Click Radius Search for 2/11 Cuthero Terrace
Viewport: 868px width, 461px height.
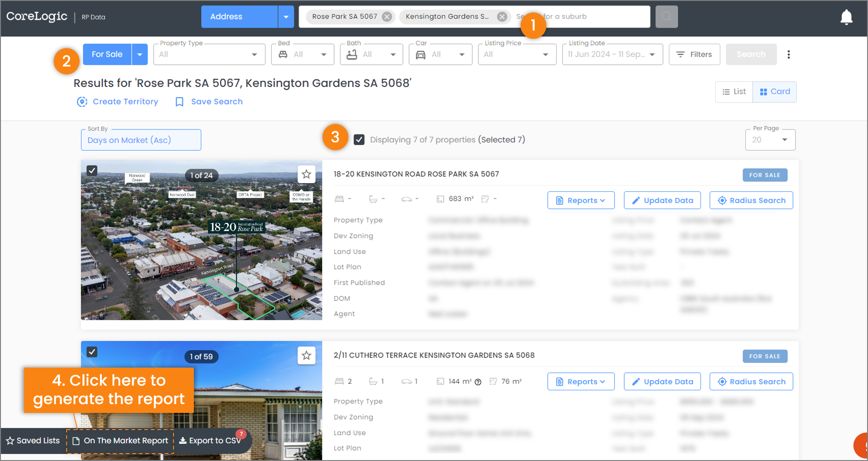click(751, 381)
